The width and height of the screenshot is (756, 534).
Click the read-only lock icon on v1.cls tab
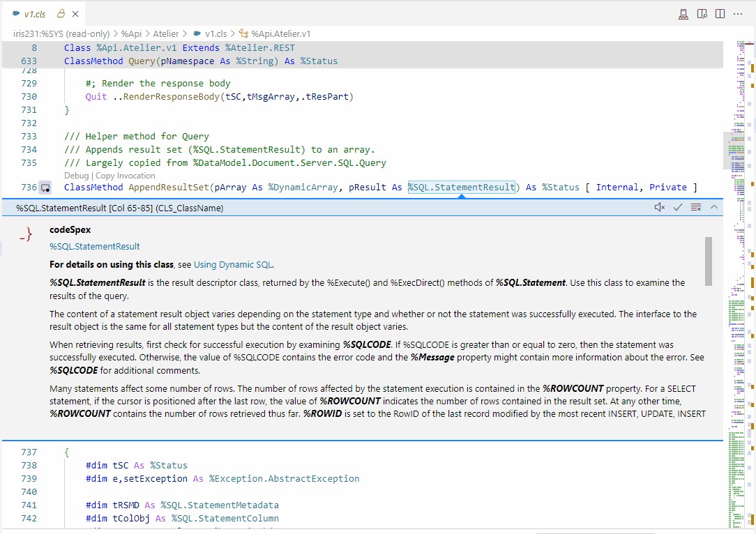[x=60, y=14]
